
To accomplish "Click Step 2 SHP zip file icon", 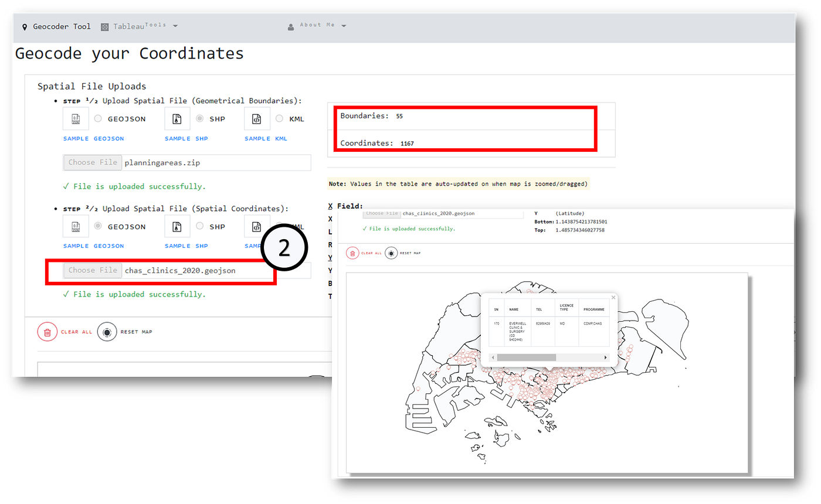I will [x=177, y=226].
